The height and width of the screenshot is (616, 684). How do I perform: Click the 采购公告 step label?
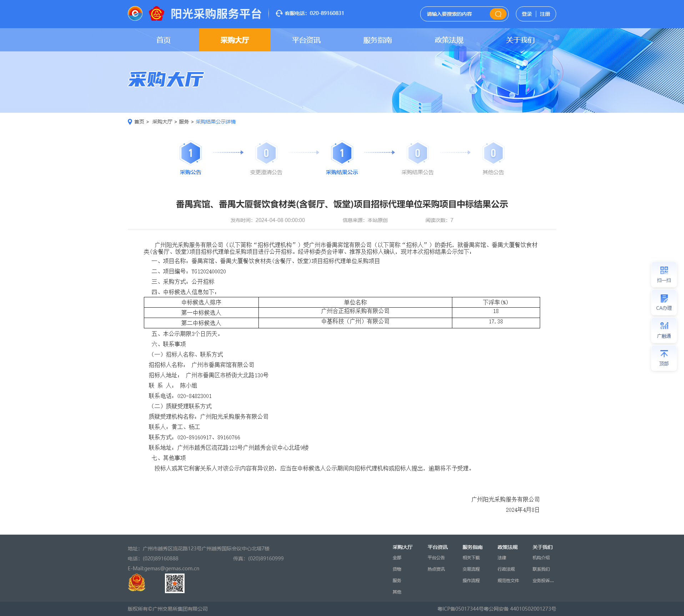click(191, 172)
